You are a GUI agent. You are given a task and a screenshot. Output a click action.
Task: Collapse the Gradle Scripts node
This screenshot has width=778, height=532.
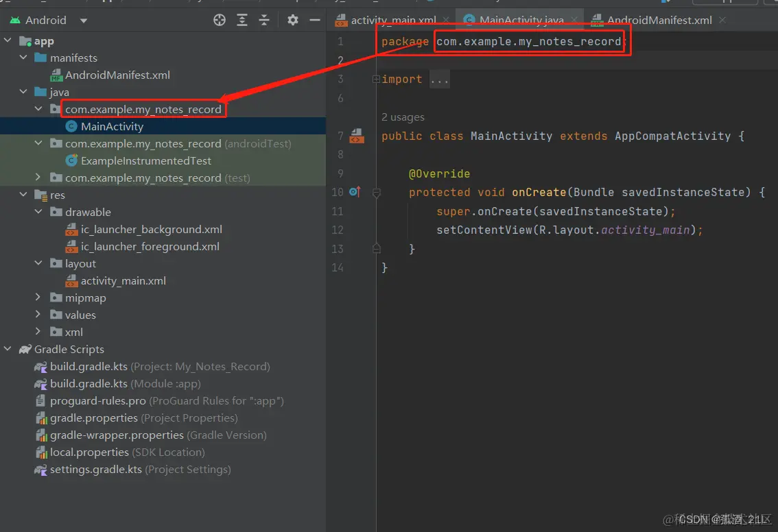click(8, 349)
